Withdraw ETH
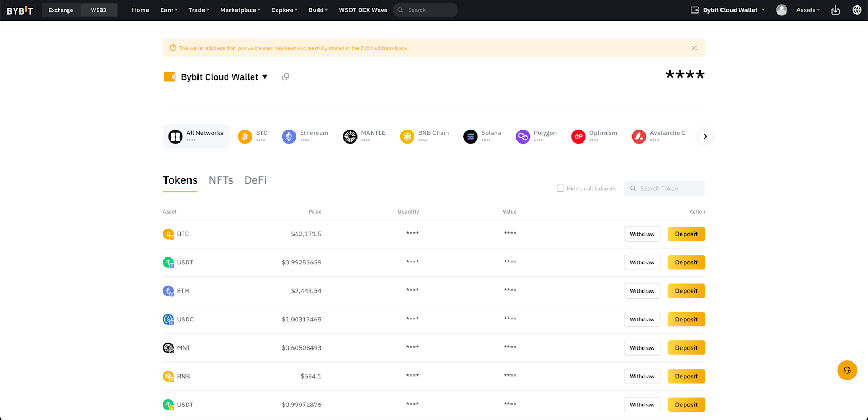The height and width of the screenshot is (420, 868). point(642,291)
